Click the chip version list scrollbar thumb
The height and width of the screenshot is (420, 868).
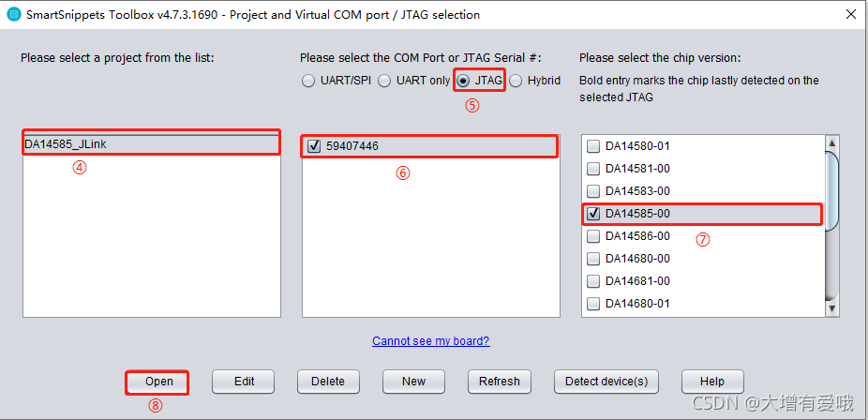[831, 189]
